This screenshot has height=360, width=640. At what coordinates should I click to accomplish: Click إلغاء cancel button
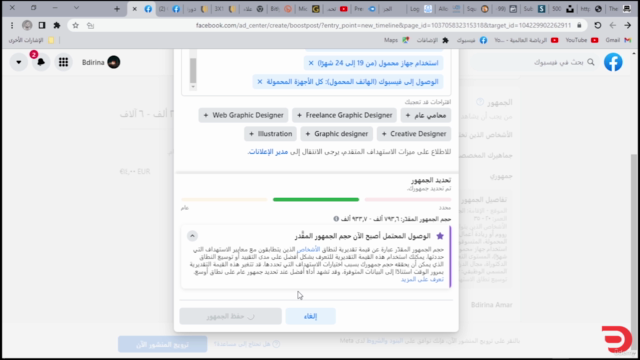[x=310, y=316]
